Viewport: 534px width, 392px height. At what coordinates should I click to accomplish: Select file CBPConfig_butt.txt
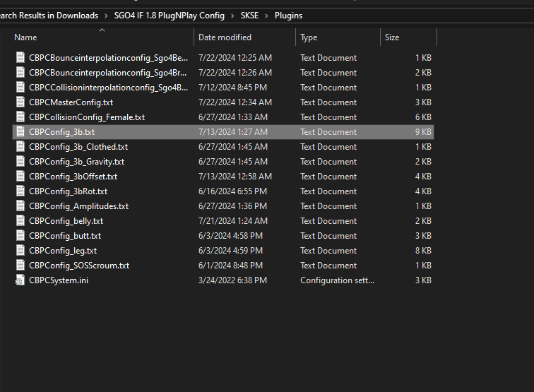point(65,236)
